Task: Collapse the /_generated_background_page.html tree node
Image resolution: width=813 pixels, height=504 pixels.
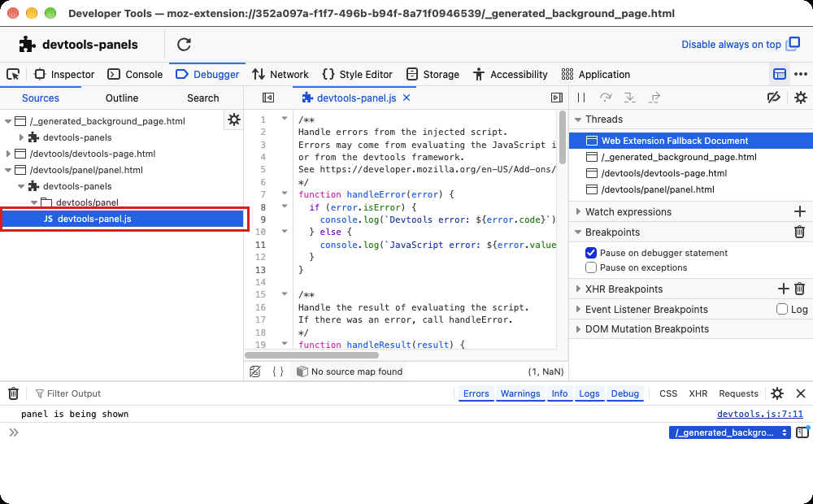Action: tap(8, 121)
